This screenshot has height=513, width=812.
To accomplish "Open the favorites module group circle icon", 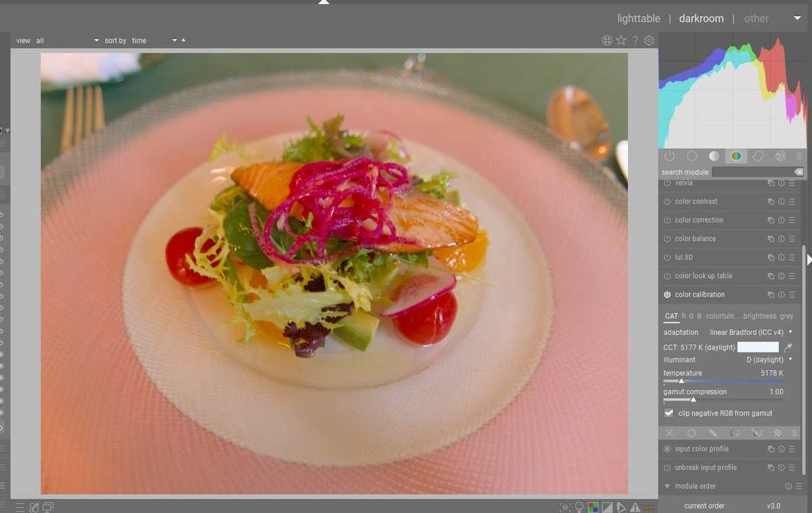I will 692,156.
